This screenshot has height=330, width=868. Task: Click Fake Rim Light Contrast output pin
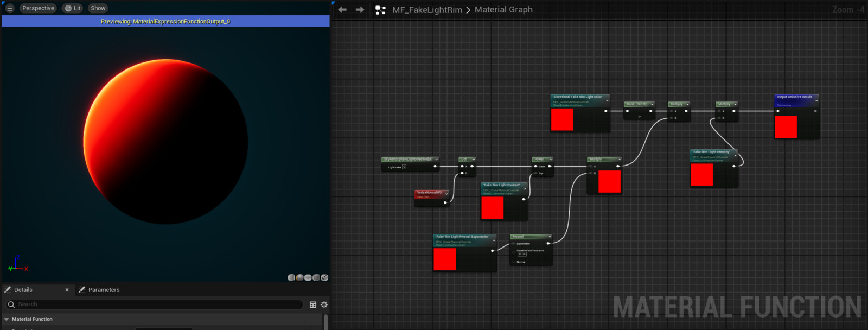coord(524,199)
